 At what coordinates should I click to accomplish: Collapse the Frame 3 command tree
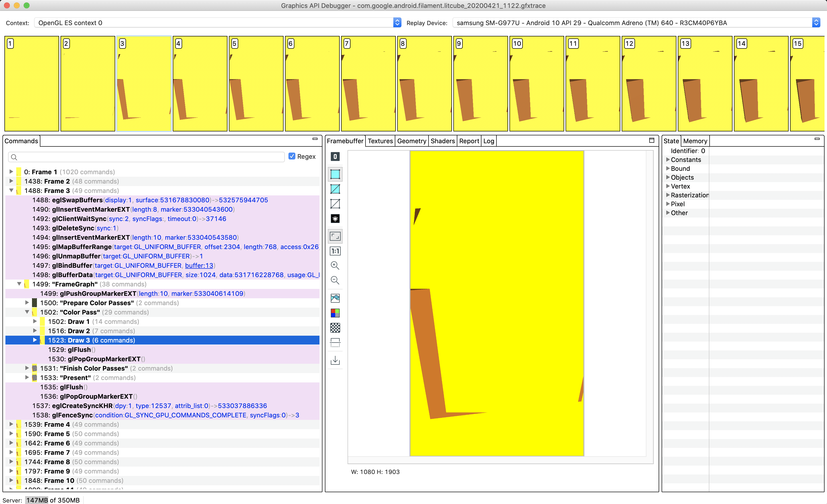click(11, 190)
